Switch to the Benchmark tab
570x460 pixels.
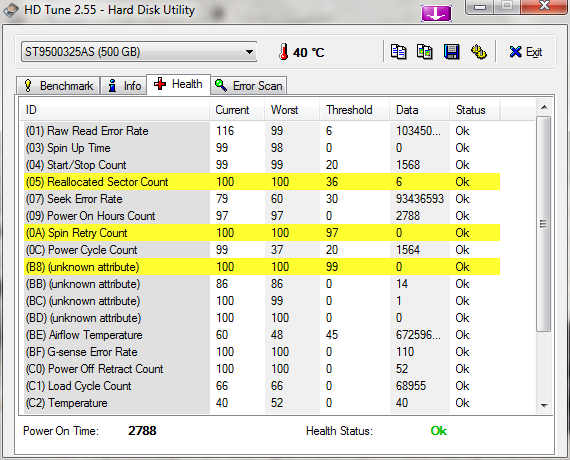coord(58,86)
